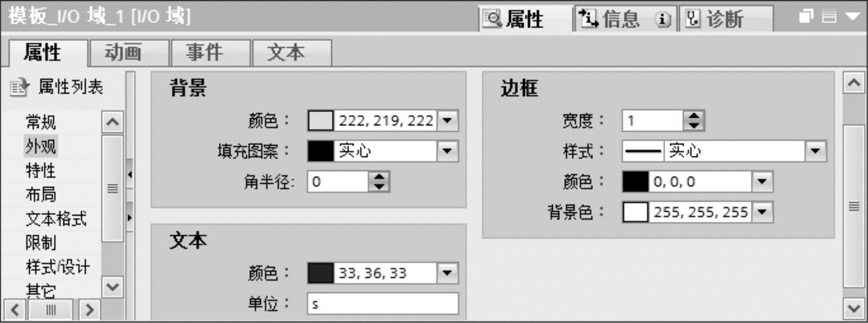Switch to the 诊断 diagnostics tab
868x323 pixels.
[x=726, y=19]
